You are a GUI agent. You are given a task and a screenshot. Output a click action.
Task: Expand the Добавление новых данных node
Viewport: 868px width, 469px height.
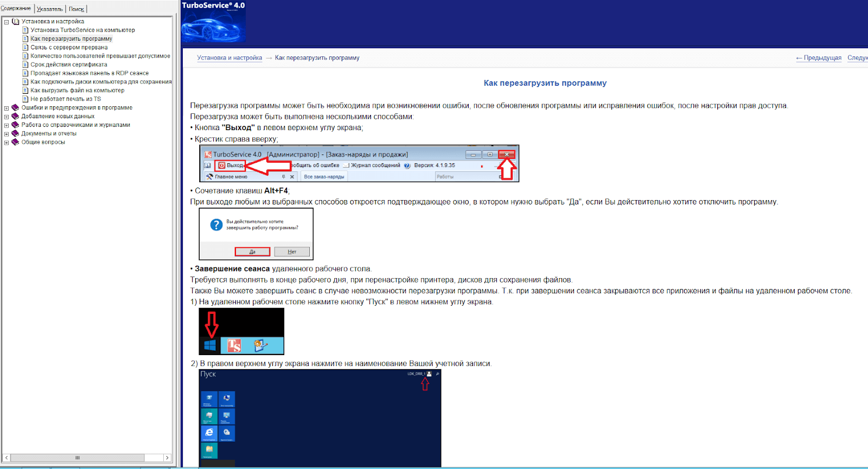point(7,117)
